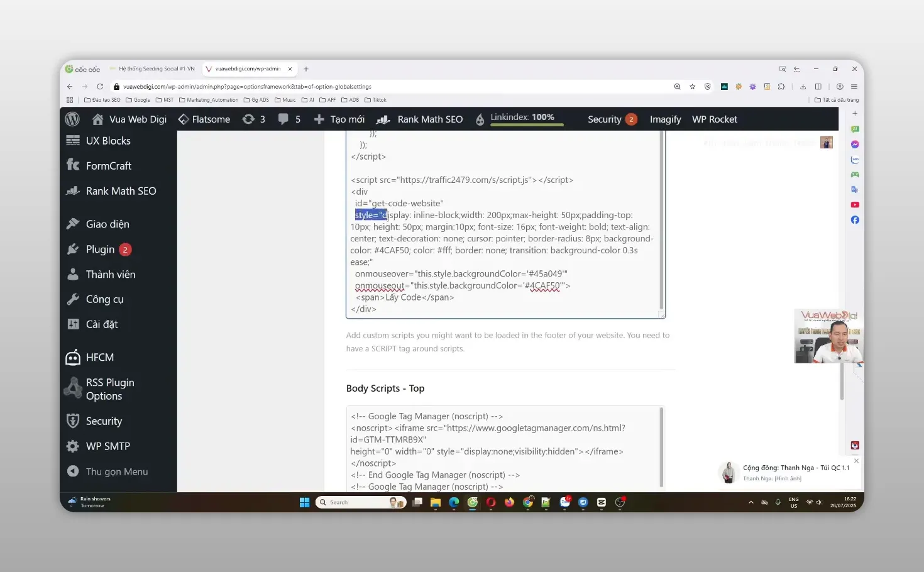Open Marketing_Automation bookmark folder

[x=209, y=100]
